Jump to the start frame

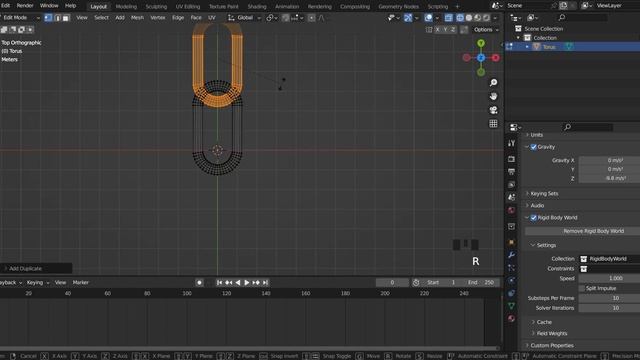coord(220,282)
